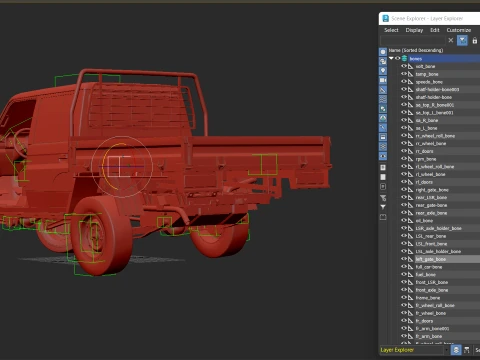Toggle the eye icon of fuel_bone
480x360 pixels.
[404, 274]
